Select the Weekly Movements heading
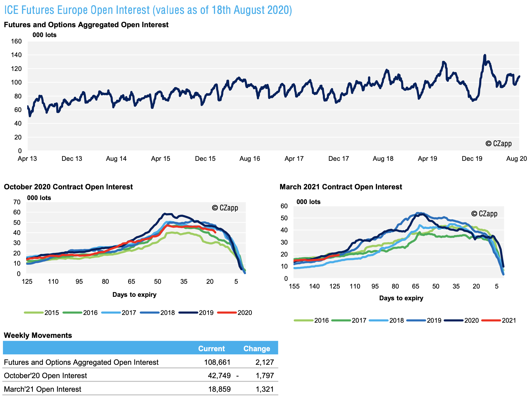The height and width of the screenshot is (400, 532). click(x=38, y=335)
